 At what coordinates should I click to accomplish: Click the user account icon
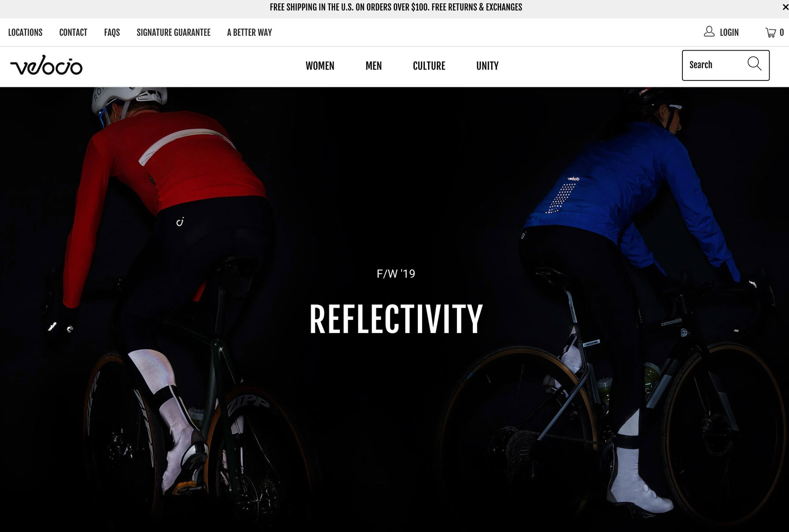coord(709,32)
